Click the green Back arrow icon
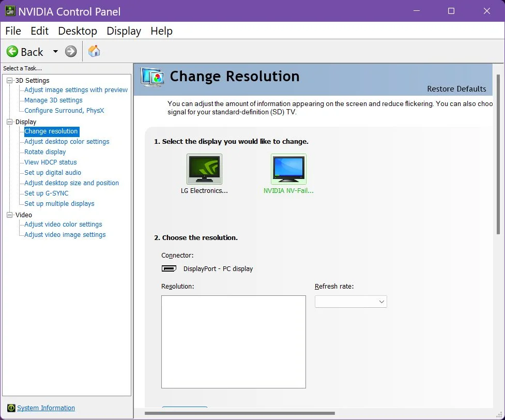The width and height of the screenshot is (505, 420). (x=12, y=51)
